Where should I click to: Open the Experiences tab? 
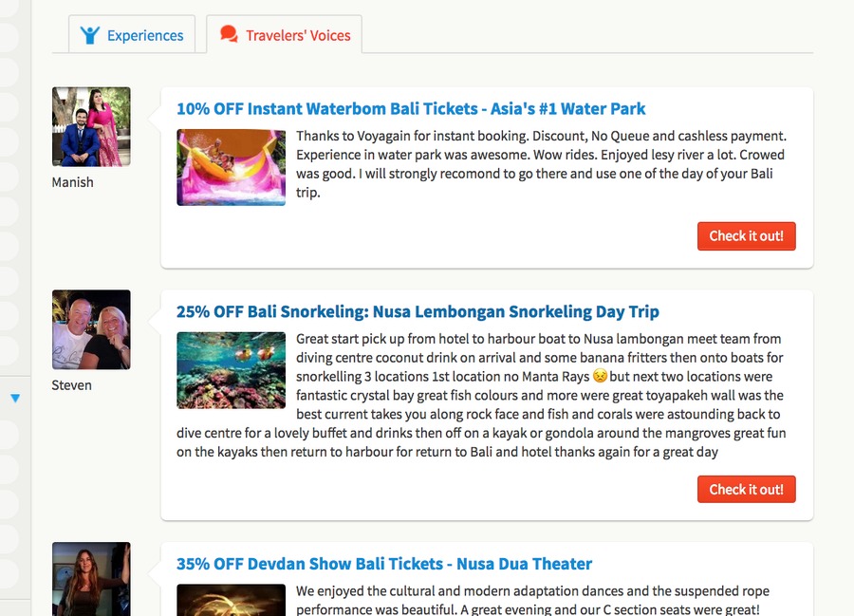click(x=132, y=34)
